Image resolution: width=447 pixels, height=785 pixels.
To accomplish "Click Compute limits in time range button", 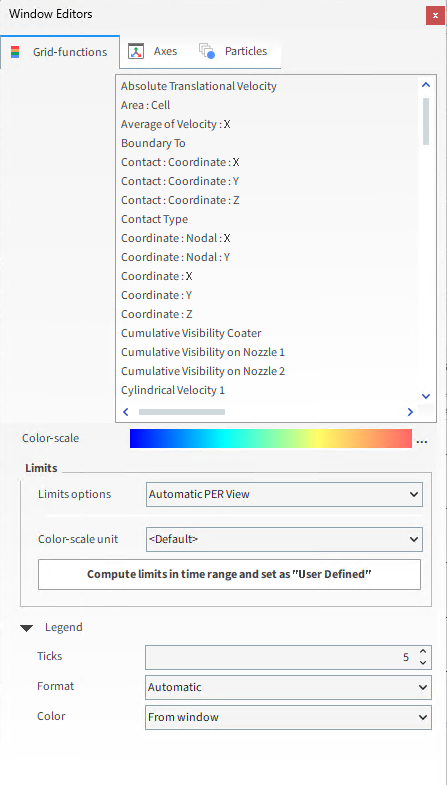I will pyautogui.click(x=229, y=574).
